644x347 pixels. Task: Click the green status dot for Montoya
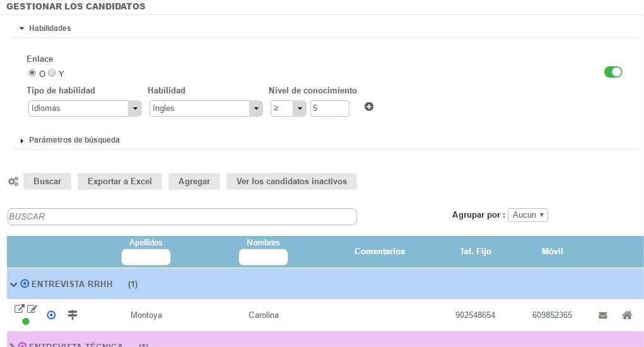coord(26,321)
